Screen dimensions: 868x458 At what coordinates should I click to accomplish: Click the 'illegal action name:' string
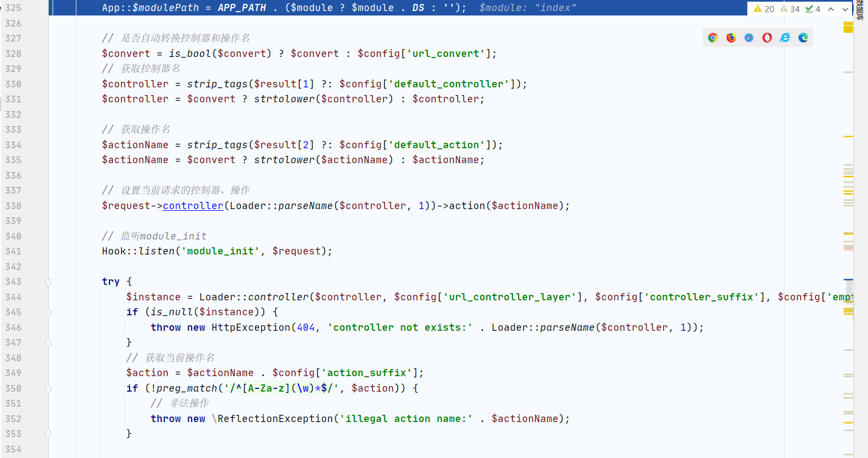(406, 419)
